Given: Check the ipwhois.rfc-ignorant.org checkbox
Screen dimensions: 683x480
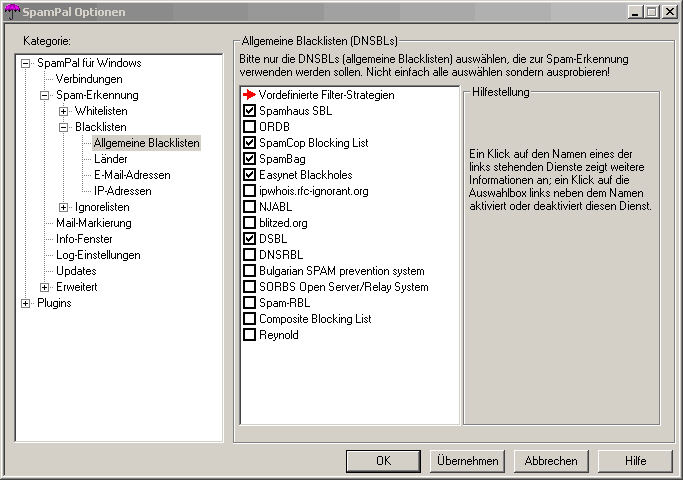Looking at the screenshot, I should click(249, 191).
